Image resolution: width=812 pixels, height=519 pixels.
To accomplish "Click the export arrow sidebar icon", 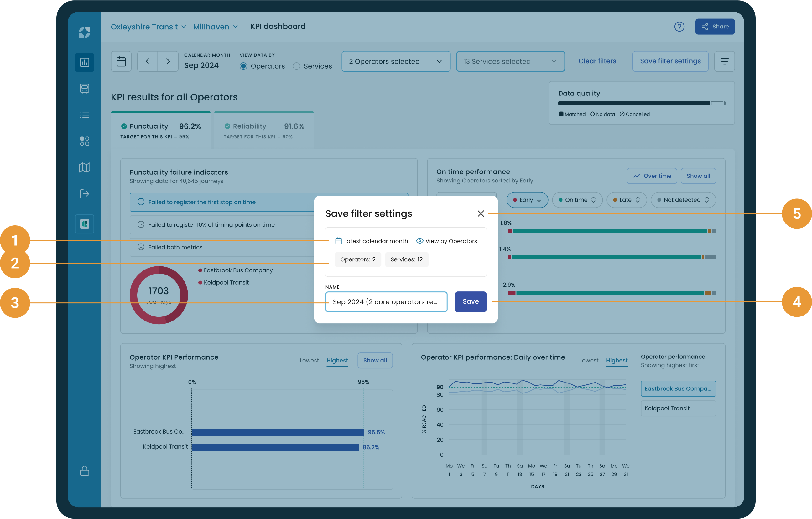I will coord(84,194).
